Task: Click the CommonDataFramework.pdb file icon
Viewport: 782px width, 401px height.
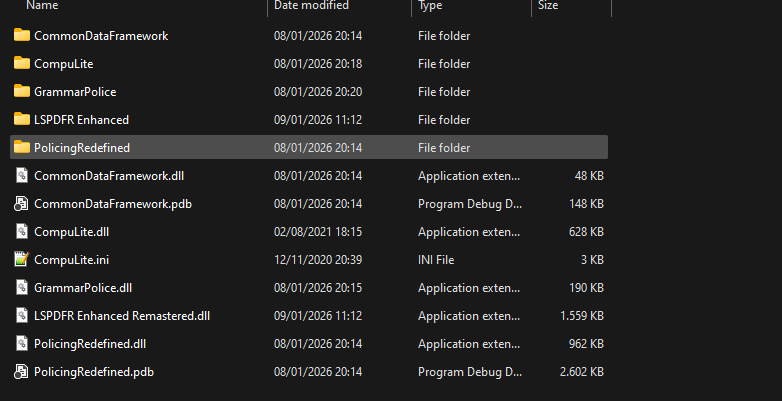Action: click(x=21, y=203)
